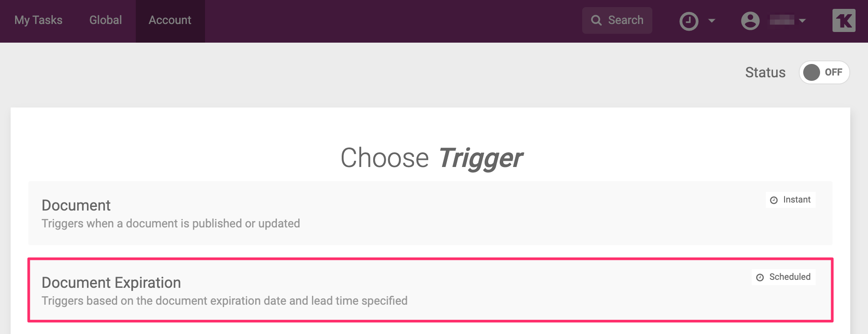
Task: Click the clock icon beside Instant
Action: point(774,200)
